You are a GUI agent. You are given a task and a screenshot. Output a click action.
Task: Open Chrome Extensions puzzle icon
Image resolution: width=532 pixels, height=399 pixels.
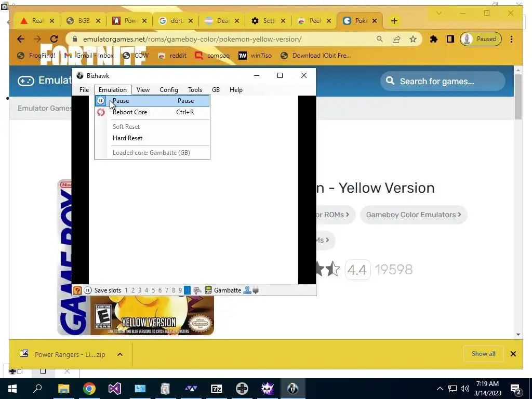pos(434,39)
